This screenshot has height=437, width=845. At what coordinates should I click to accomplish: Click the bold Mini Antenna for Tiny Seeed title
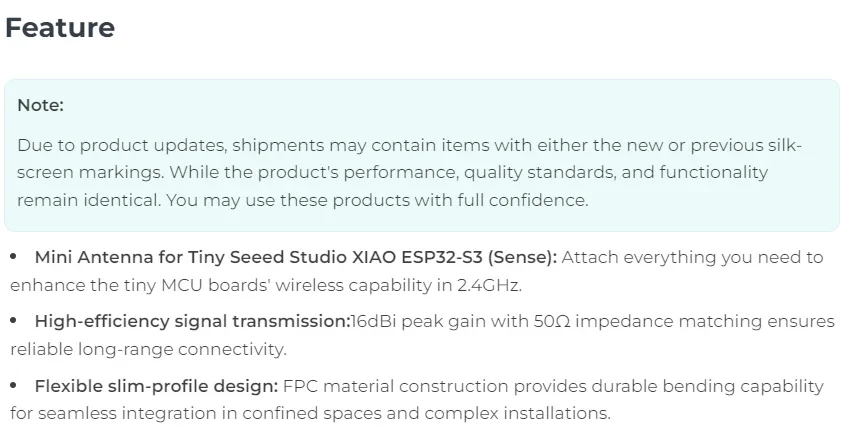pos(296,258)
